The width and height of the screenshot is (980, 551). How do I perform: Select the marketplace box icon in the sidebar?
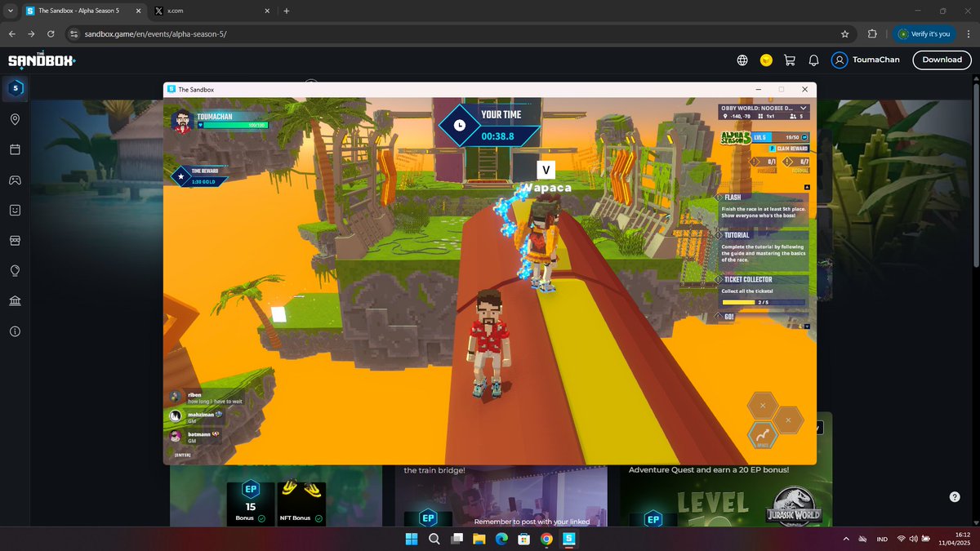point(16,240)
